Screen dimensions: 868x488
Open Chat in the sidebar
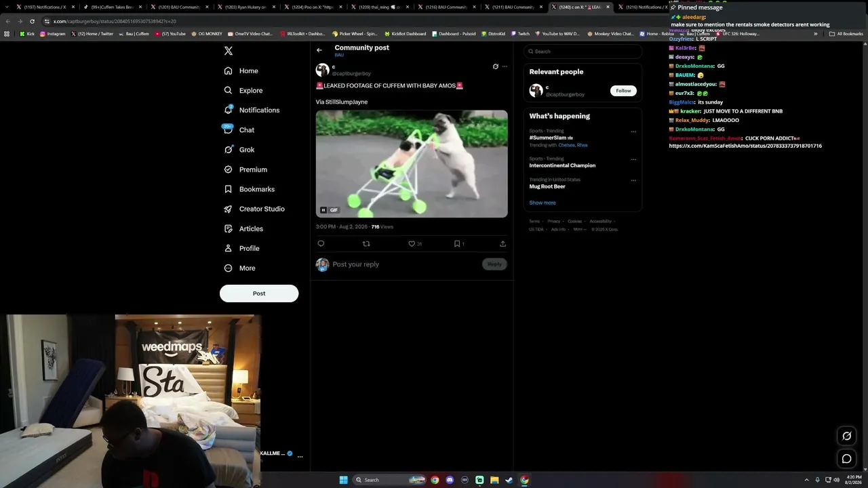[239, 129]
